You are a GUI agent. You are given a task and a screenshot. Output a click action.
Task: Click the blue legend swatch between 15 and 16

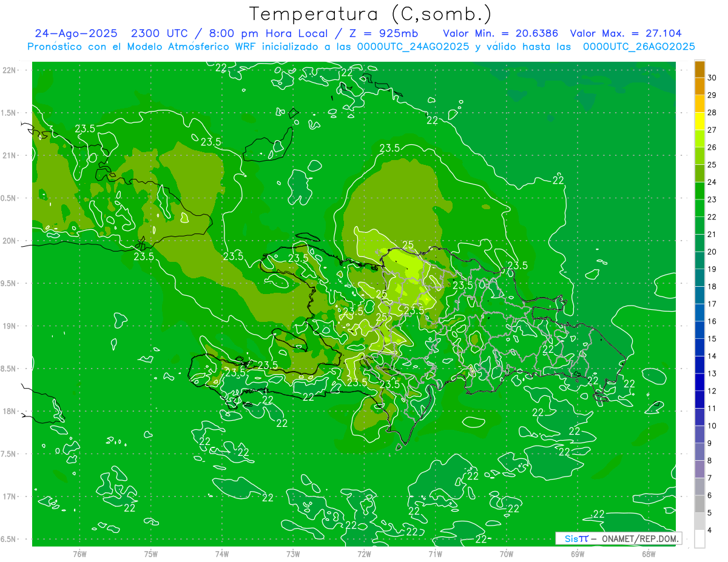point(699,330)
